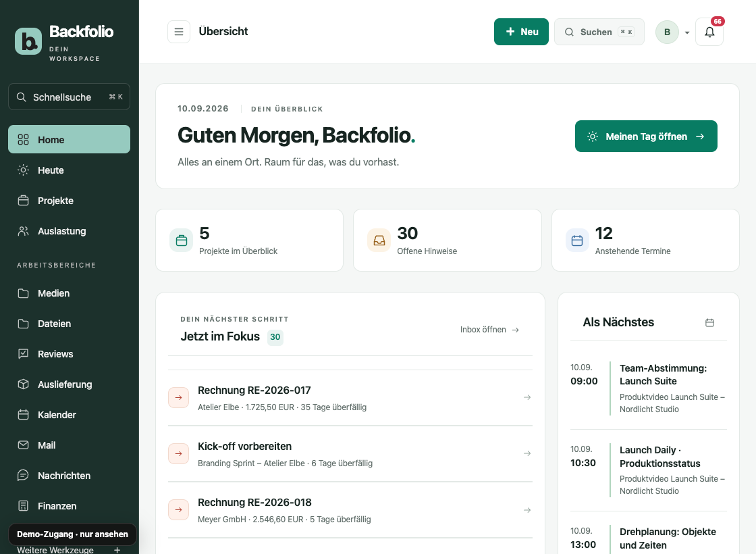Viewport: 756px width, 554px height.
Task: Click red arrow icon for Kick-off vorbereiten
Action: pyautogui.click(x=178, y=453)
